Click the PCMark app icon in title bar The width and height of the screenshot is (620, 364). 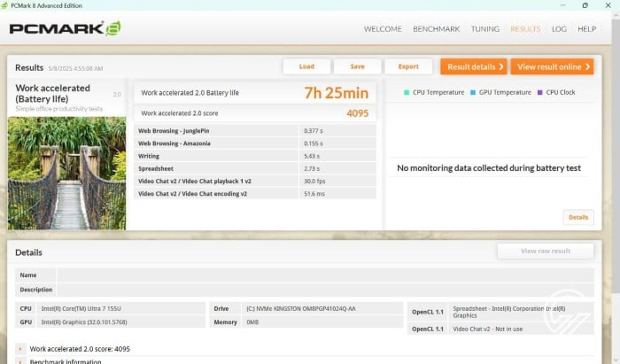(4, 5)
